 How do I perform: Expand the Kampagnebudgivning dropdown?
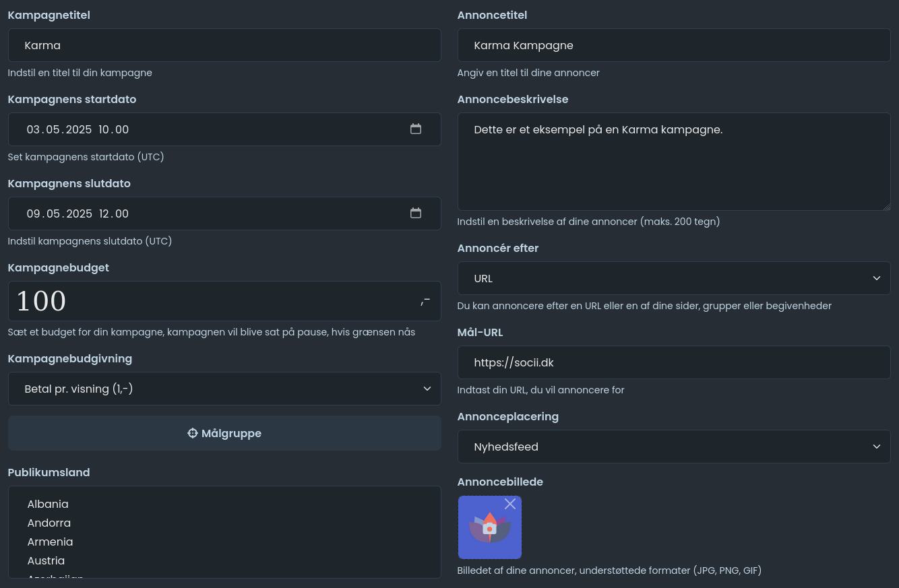pyautogui.click(x=224, y=389)
